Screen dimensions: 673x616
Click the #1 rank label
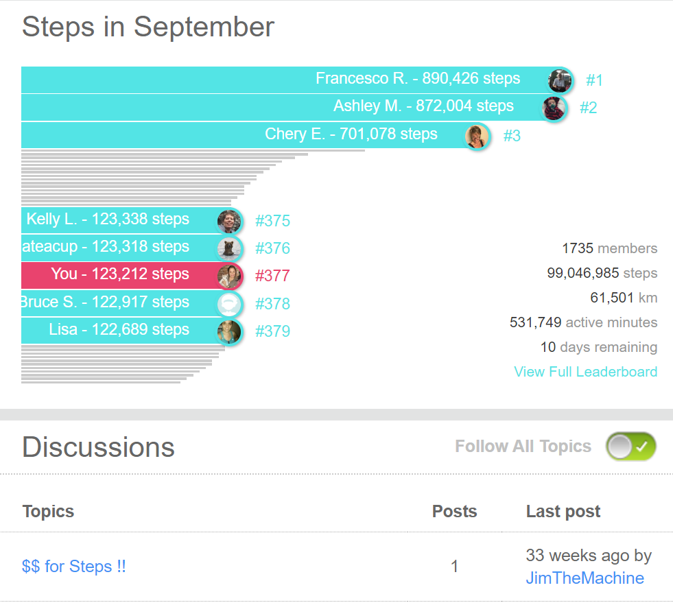click(x=594, y=81)
